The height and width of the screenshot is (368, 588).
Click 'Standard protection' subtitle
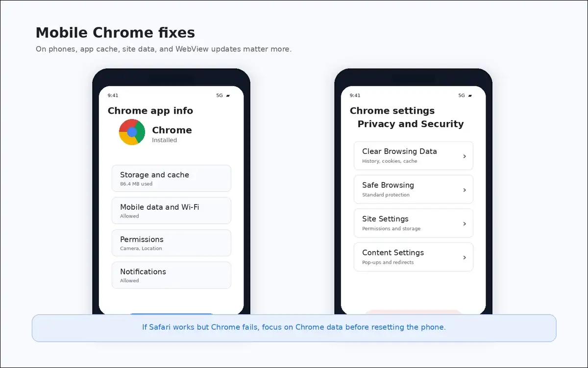[x=386, y=195]
